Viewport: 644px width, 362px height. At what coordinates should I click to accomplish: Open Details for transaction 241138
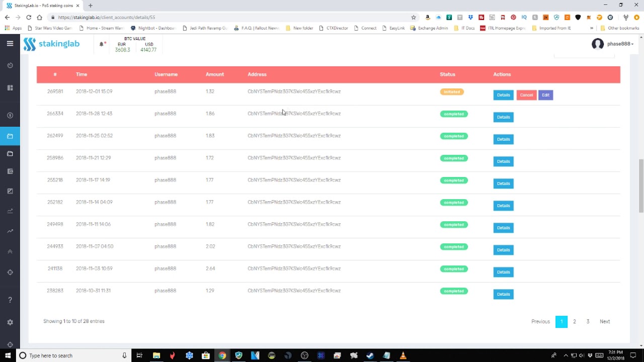[503, 272]
